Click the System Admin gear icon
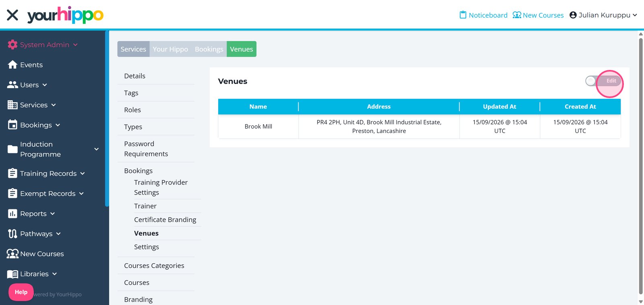 (12, 45)
